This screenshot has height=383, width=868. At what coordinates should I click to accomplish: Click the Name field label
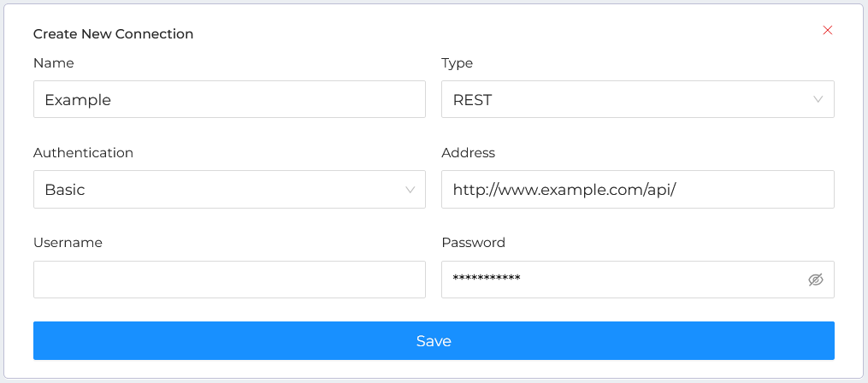pos(54,63)
